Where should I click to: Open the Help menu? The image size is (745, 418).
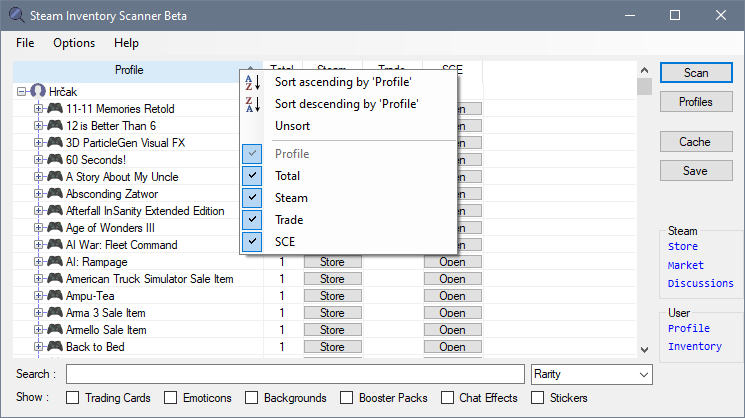(126, 43)
